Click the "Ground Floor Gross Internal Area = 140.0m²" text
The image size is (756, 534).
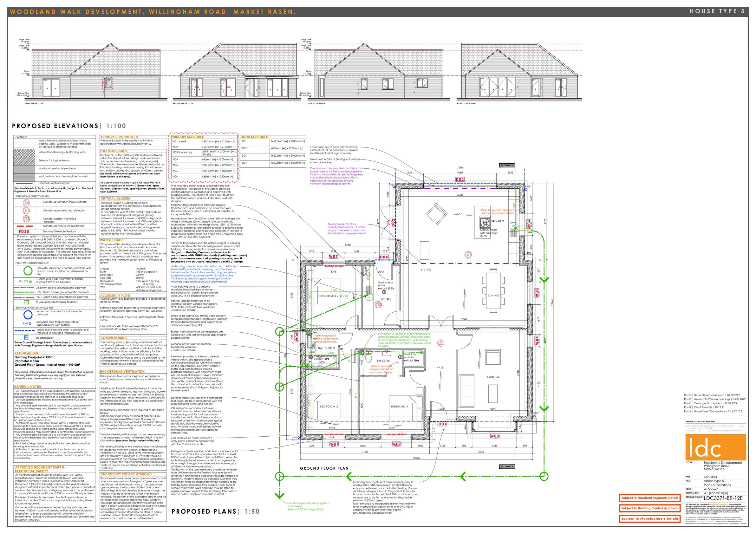[47, 365]
